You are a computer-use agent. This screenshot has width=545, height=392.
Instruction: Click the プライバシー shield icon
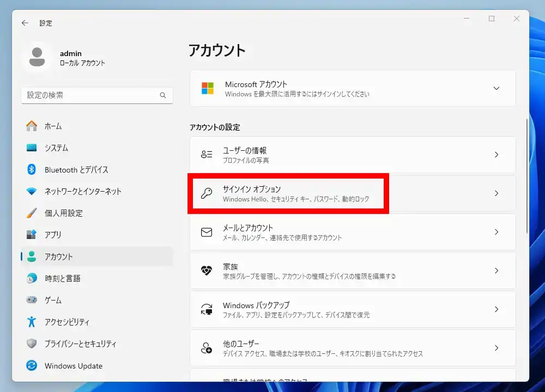[x=32, y=344]
